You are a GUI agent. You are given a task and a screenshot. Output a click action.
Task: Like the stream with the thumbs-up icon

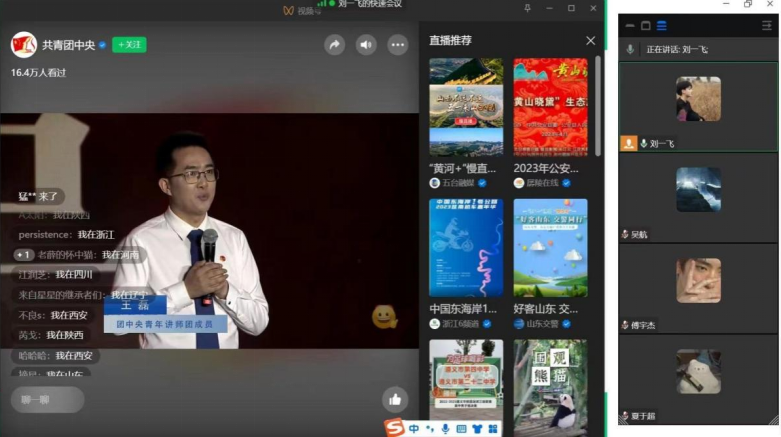pos(395,399)
